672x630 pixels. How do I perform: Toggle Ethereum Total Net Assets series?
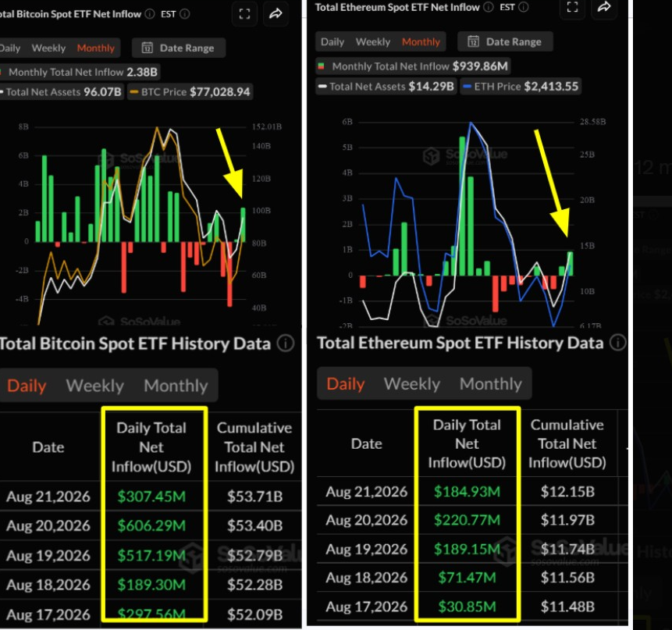pos(386,87)
